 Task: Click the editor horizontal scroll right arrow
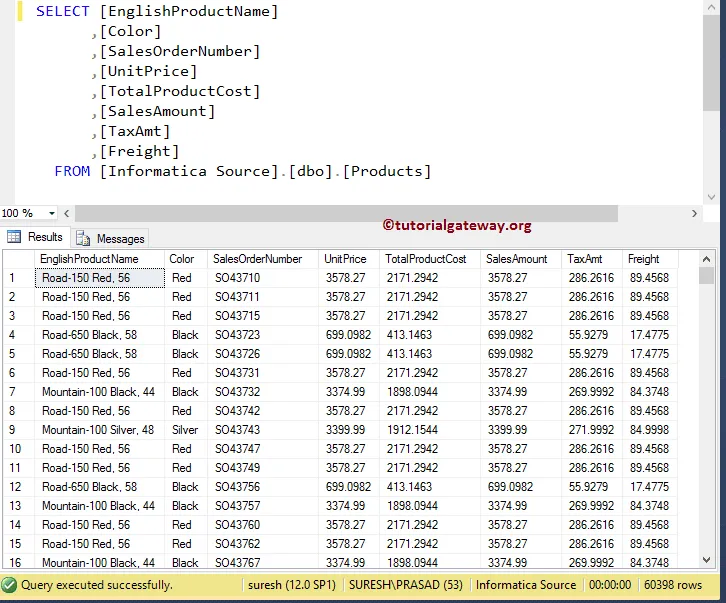694,214
